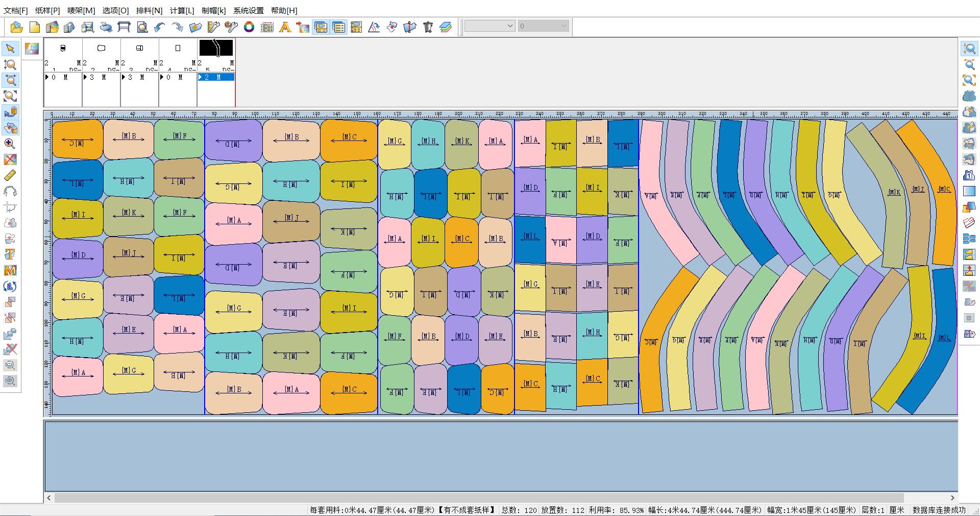The width and height of the screenshot is (980, 516).
Task: Open the 系统设置 menu
Action: pos(249,10)
